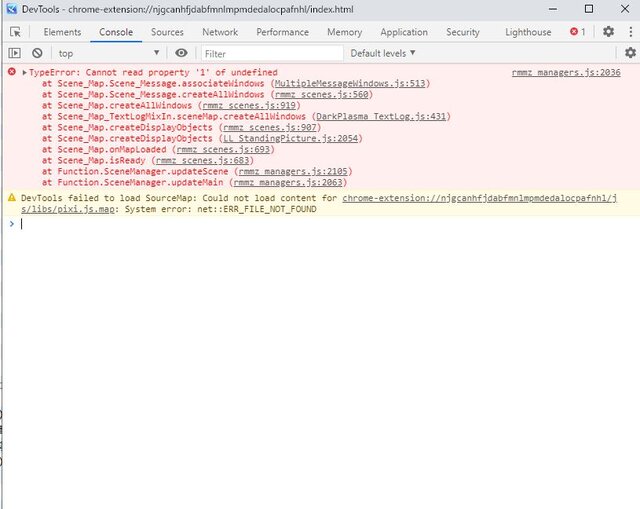640x509 pixels.
Task: Clear the console with the ban icon
Action: tap(37, 53)
